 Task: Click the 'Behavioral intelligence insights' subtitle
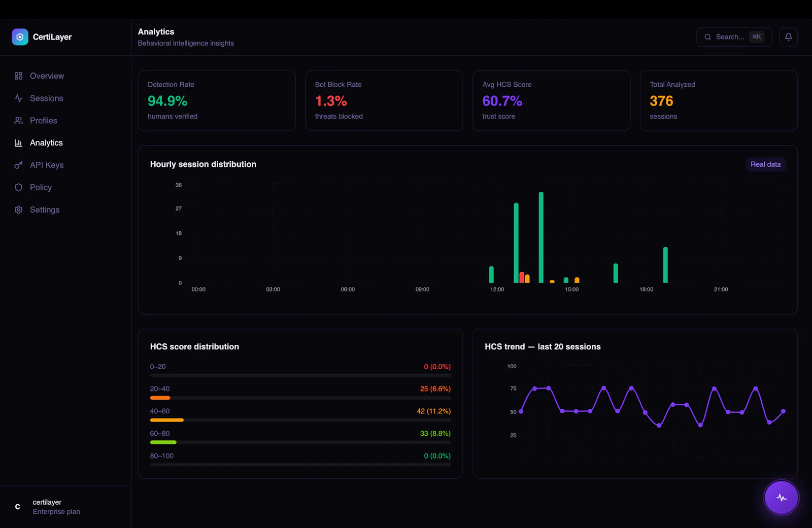coord(186,43)
